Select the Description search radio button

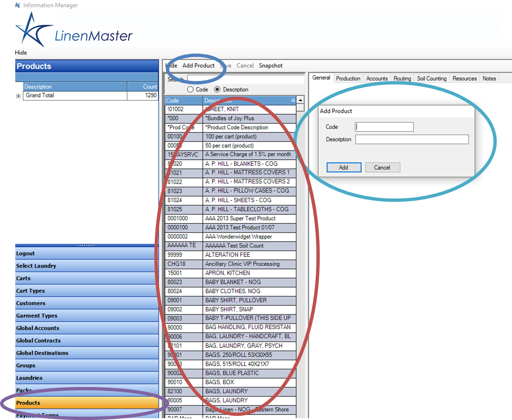(x=217, y=90)
